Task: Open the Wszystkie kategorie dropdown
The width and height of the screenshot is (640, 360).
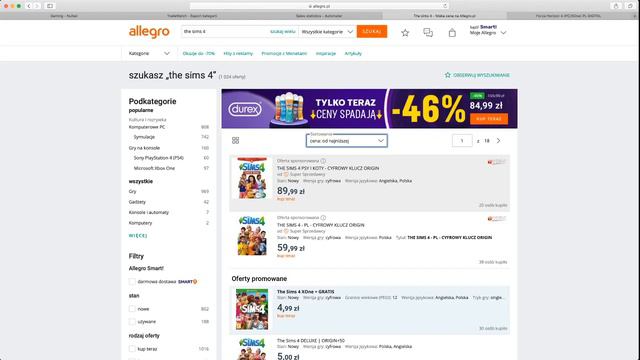Action: (327, 31)
